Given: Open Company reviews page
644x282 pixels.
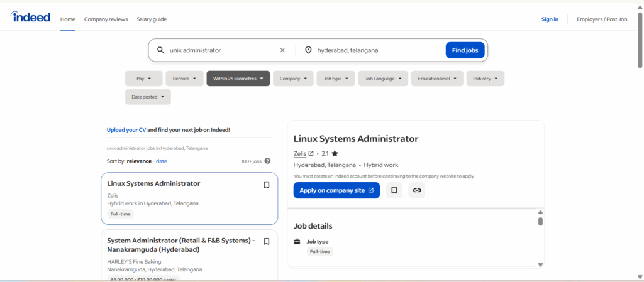Looking at the screenshot, I should coord(106,19).
